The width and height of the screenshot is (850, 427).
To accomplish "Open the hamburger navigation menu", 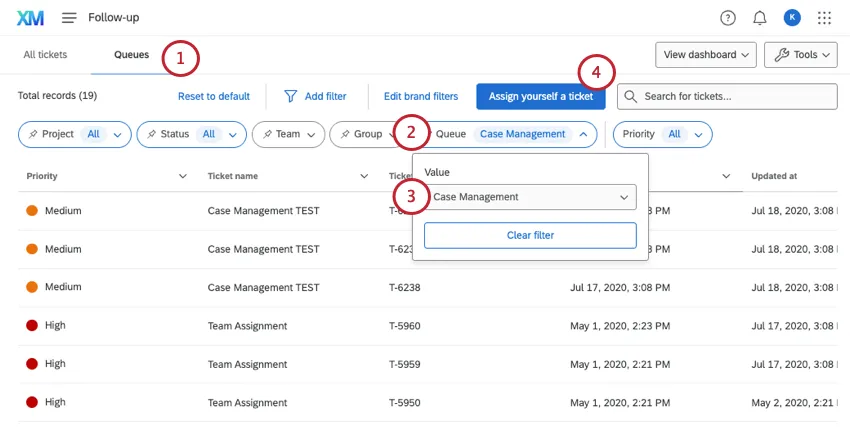I will click(x=69, y=18).
